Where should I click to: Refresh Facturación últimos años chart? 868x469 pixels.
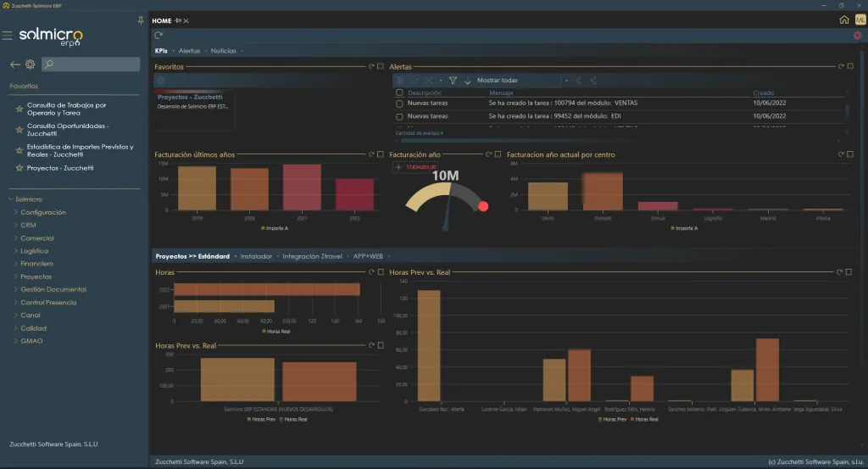[371, 154]
